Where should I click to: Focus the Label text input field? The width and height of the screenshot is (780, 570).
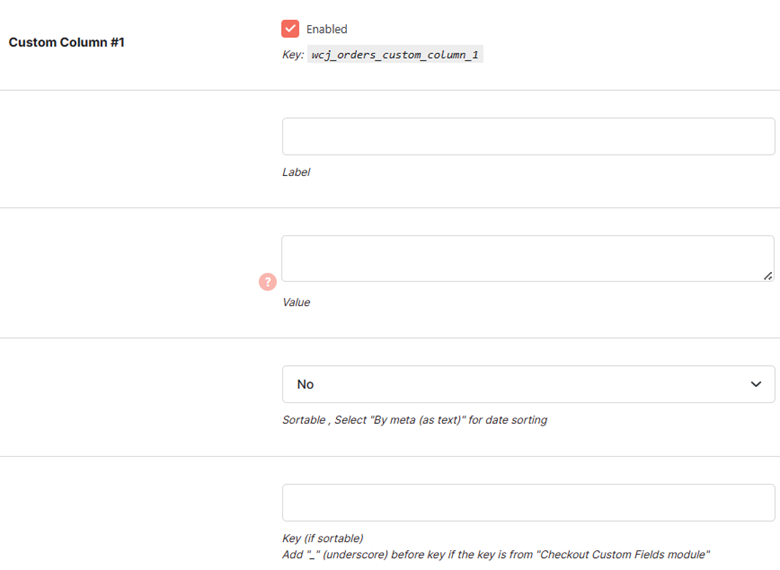528,136
